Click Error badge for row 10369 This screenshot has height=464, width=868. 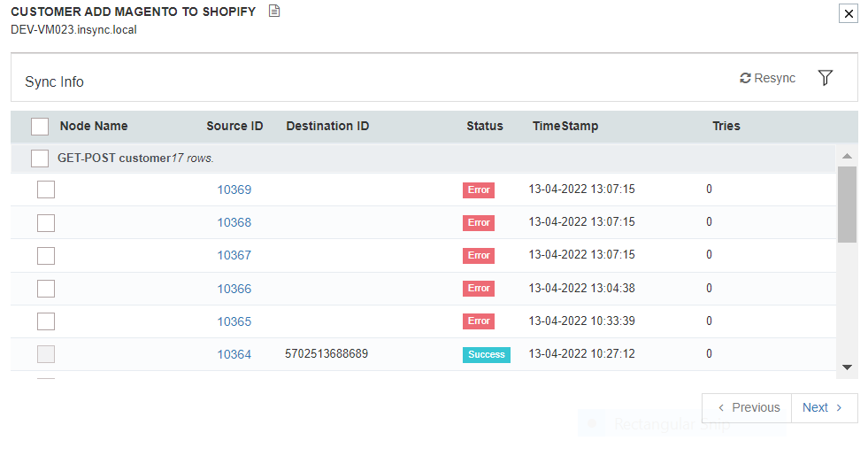click(479, 189)
